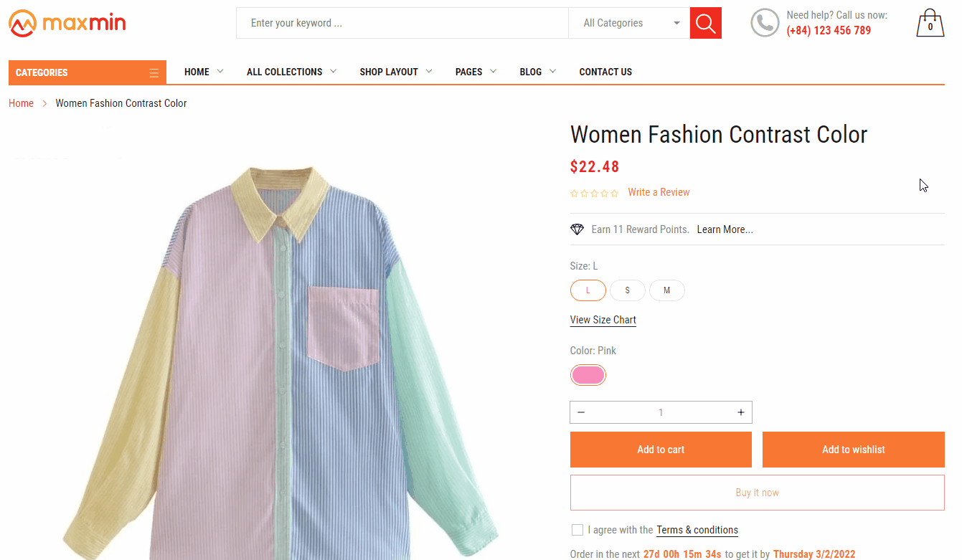Open the Contact Us menu item
Viewport: 962px width, 560px height.
pos(605,72)
